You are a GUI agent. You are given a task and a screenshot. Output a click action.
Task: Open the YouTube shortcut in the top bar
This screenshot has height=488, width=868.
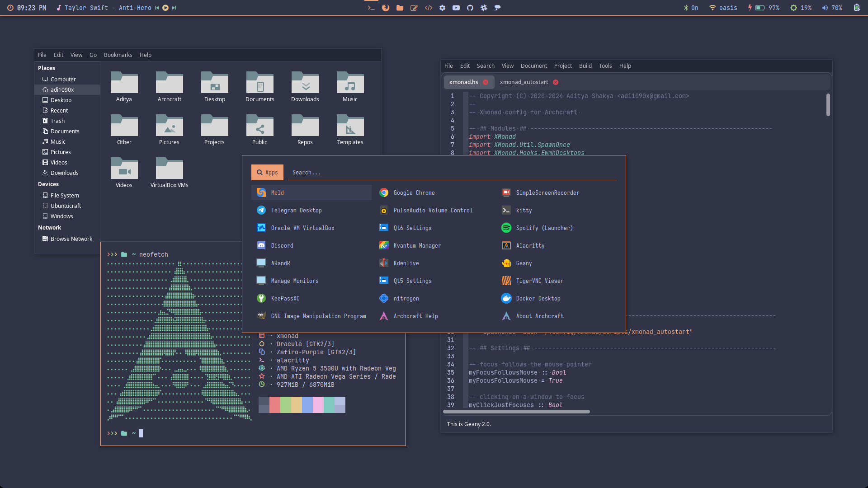coord(456,8)
